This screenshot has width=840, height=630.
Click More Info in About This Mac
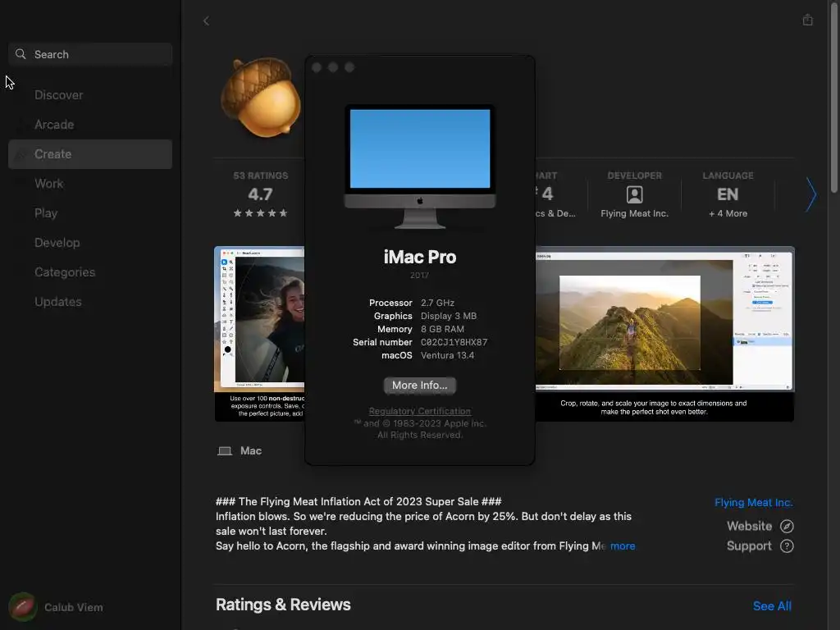[x=419, y=386]
